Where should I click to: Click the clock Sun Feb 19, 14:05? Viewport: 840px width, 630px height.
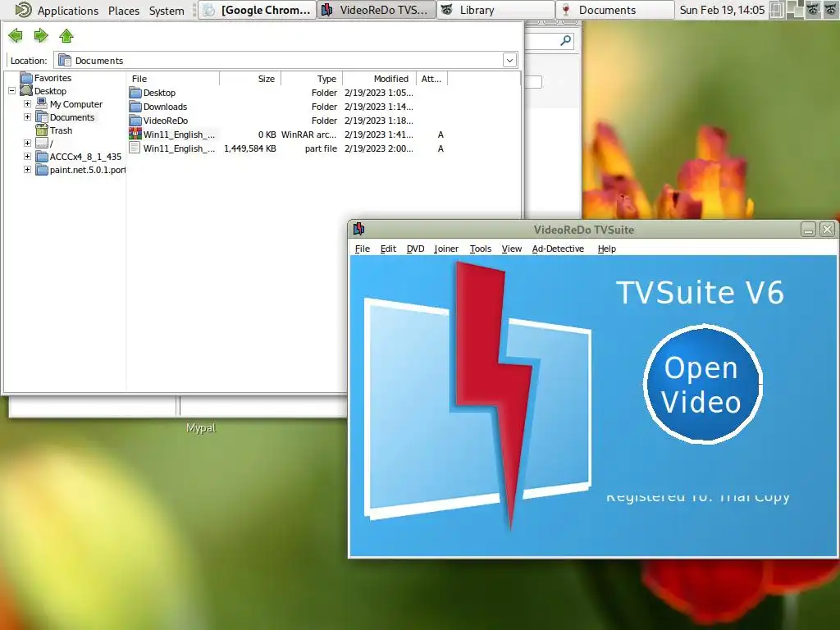722,10
